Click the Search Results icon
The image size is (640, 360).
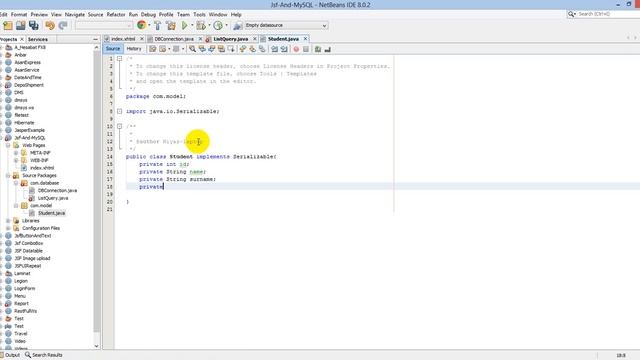28,355
